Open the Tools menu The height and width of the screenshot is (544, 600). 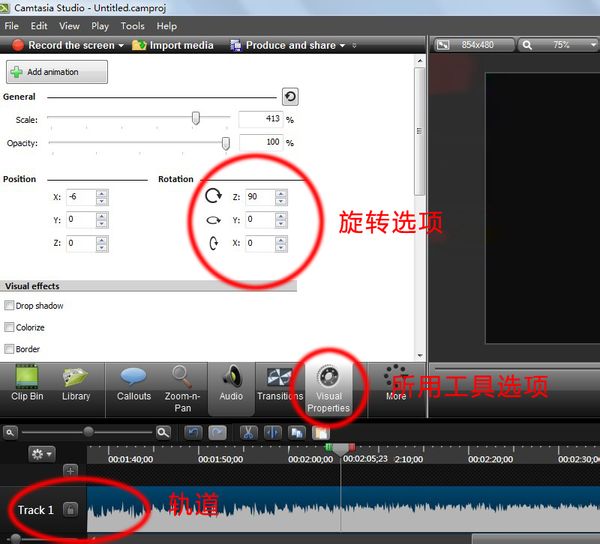click(x=132, y=26)
